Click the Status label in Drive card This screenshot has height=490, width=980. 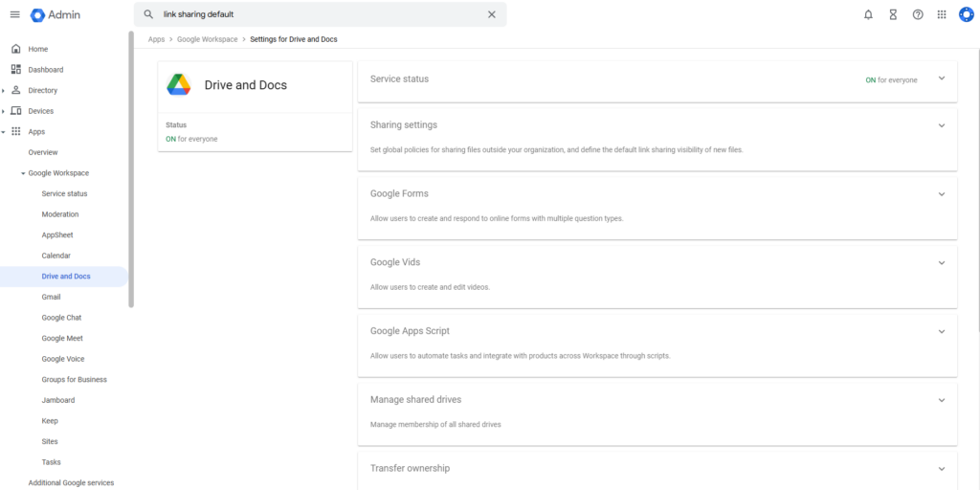coord(176,125)
